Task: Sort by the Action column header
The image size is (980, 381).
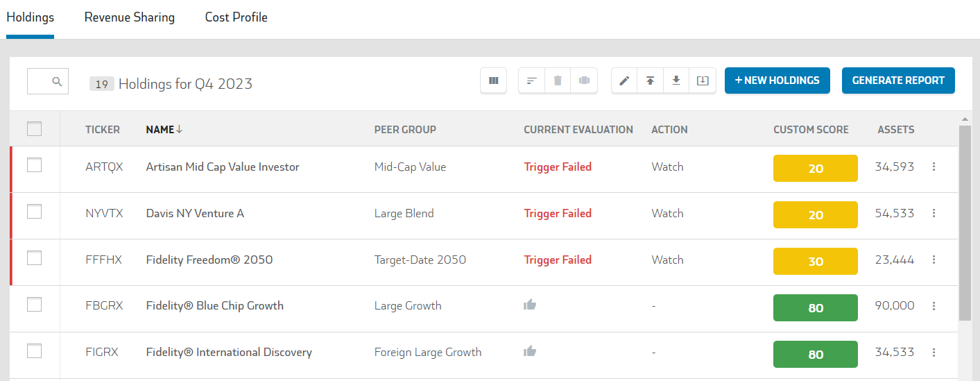Action: coord(669,129)
